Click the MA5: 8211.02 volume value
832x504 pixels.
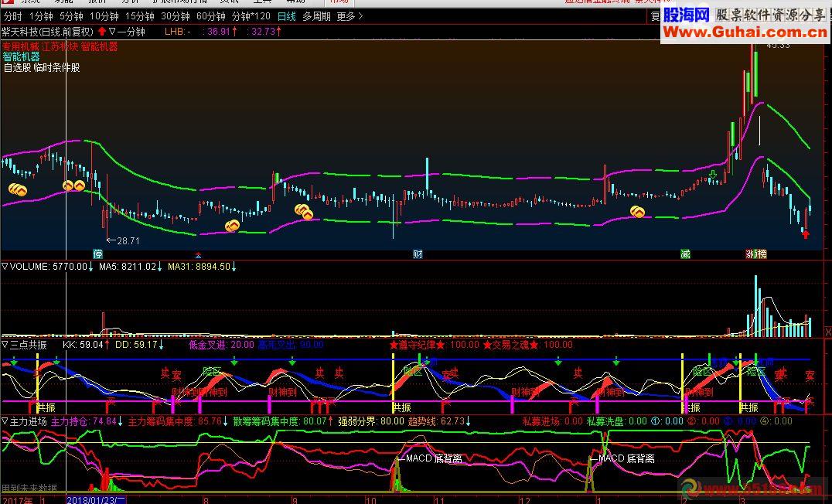pyautogui.click(x=128, y=267)
